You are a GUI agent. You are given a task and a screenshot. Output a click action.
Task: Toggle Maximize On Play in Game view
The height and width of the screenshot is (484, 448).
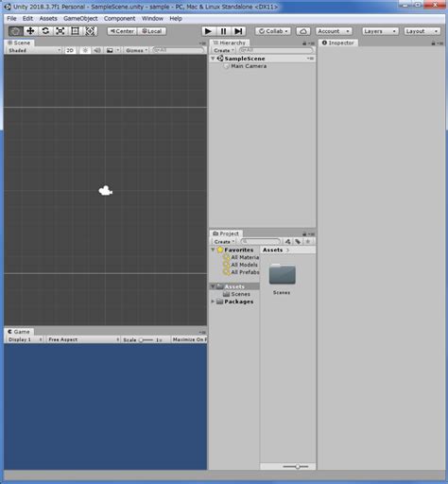click(x=189, y=339)
